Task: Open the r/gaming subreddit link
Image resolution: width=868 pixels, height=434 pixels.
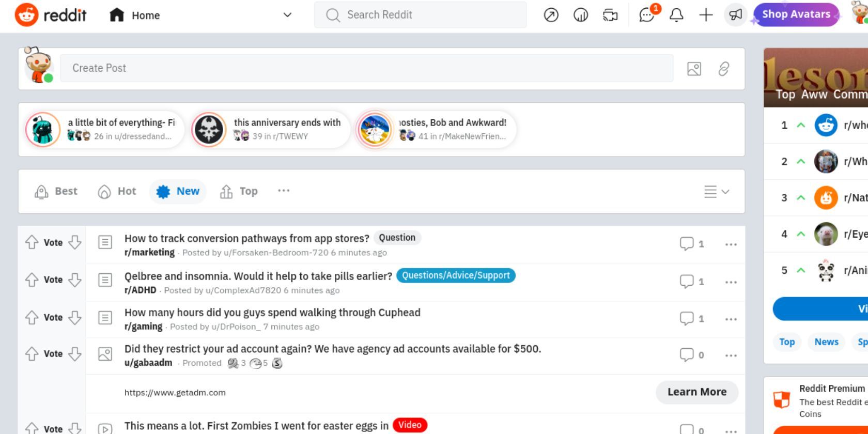Action: 143,326
